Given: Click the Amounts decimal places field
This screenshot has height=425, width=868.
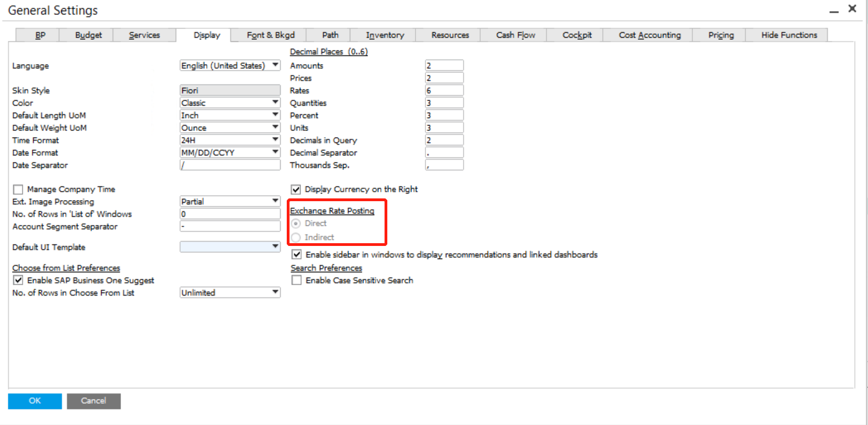Looking at the screenshot, I should click(444, 65).
